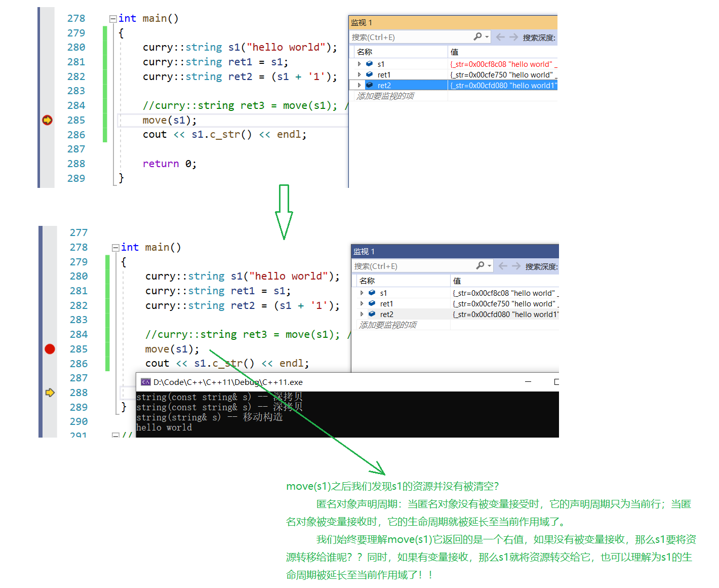Minimize the C++11.exe console window
The width and height of the screenshot is (719, 588).
click(528, 382)
